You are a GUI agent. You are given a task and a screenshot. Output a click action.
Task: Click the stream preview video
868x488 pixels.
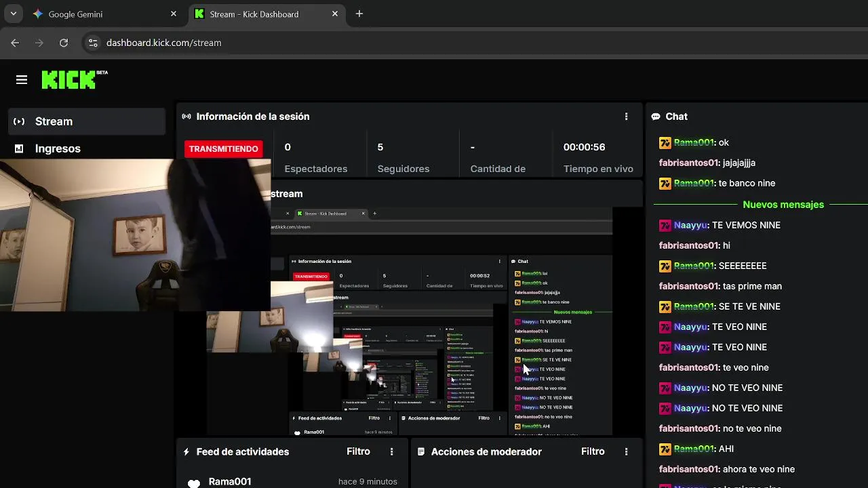(x=409, y=321)
